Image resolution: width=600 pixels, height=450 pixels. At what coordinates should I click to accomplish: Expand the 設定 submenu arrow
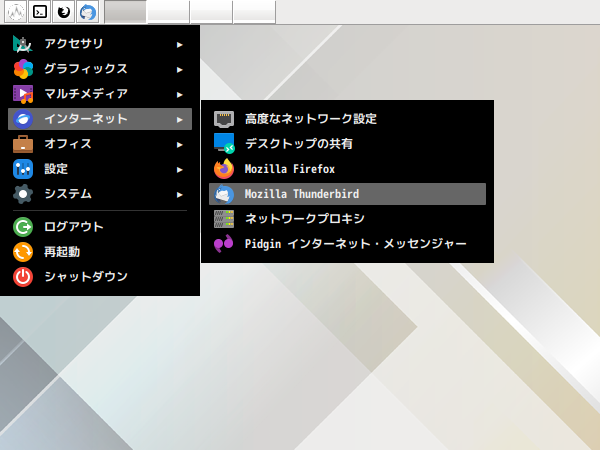point(179,170)
